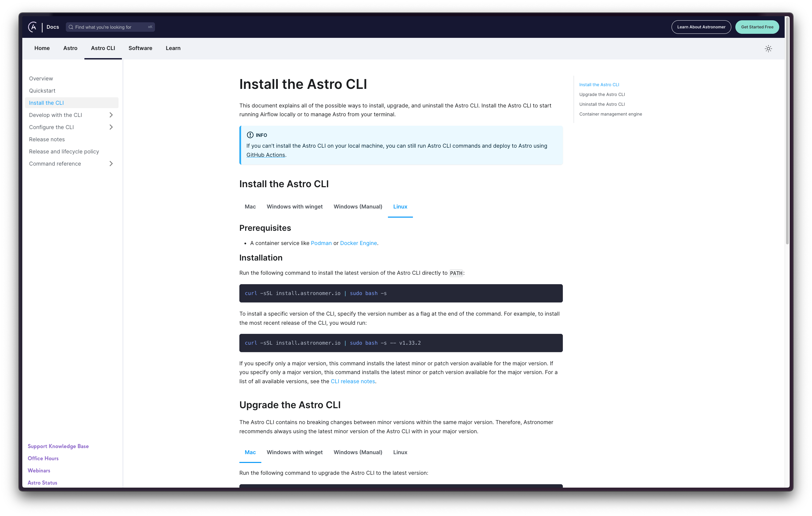This screenshot has width=812, height=516.
Task: Jump to Container management engine section
Action: tap(610, 114)
